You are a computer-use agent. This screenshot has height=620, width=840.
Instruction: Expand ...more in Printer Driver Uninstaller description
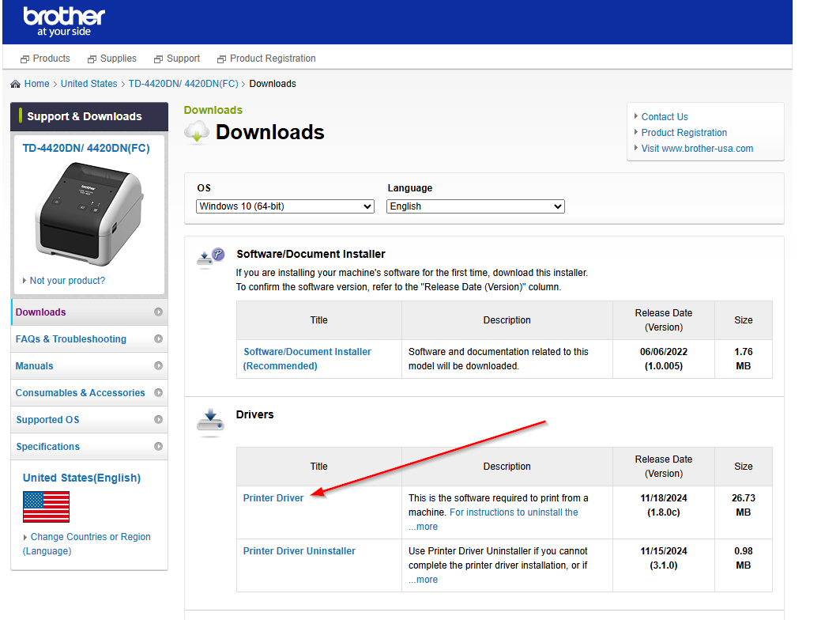click(x=424, y=580)
